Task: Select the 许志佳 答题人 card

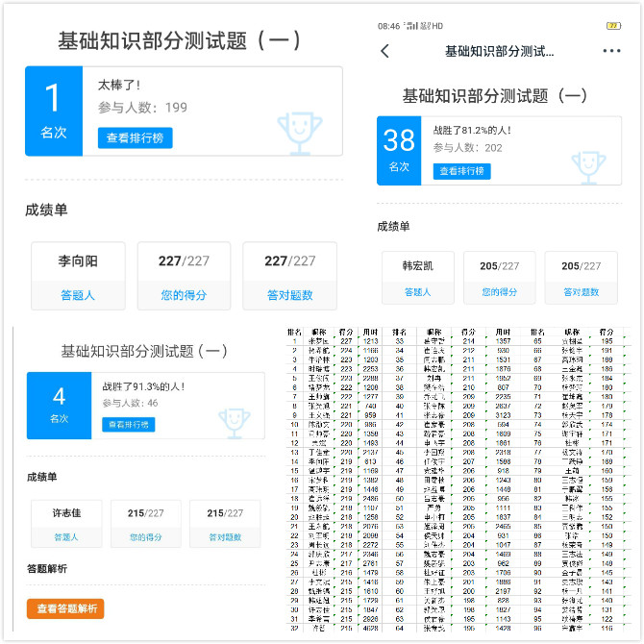Action: [65, 524]
